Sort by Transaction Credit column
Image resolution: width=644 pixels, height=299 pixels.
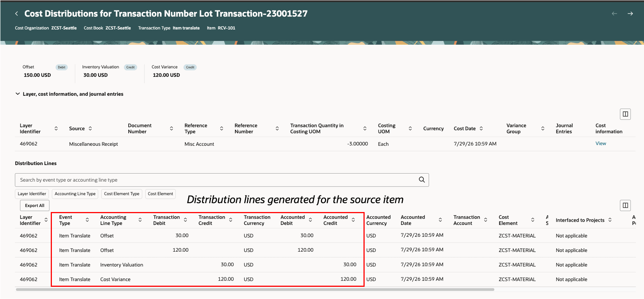[230, 220]
